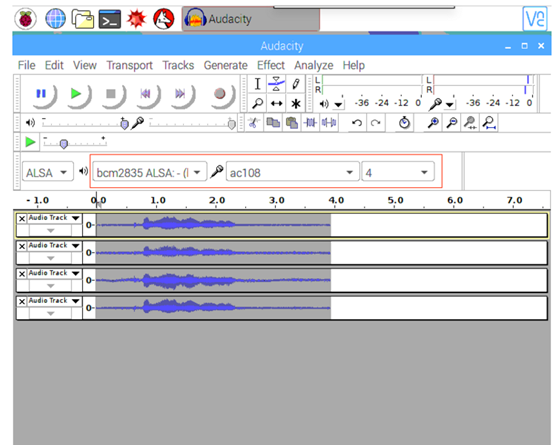Viewport: 558px width, 447px height.
Task: Open the ac108 recording device dropdown
Action: [x=293, y=172]
